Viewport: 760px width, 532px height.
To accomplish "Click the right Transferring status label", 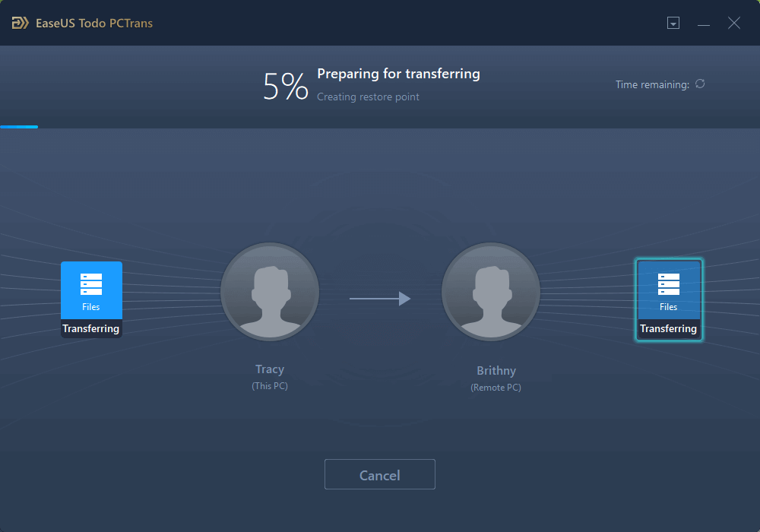I will coord(669,329).
